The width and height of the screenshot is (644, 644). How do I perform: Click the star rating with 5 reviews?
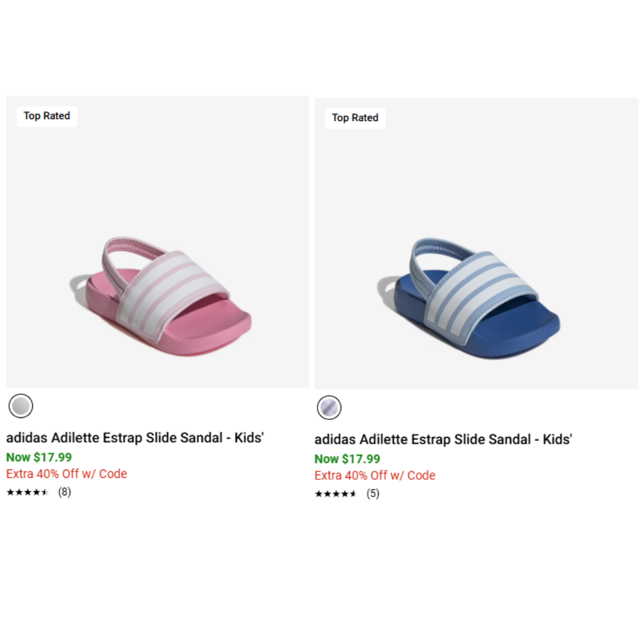click(x=336, y=494)
